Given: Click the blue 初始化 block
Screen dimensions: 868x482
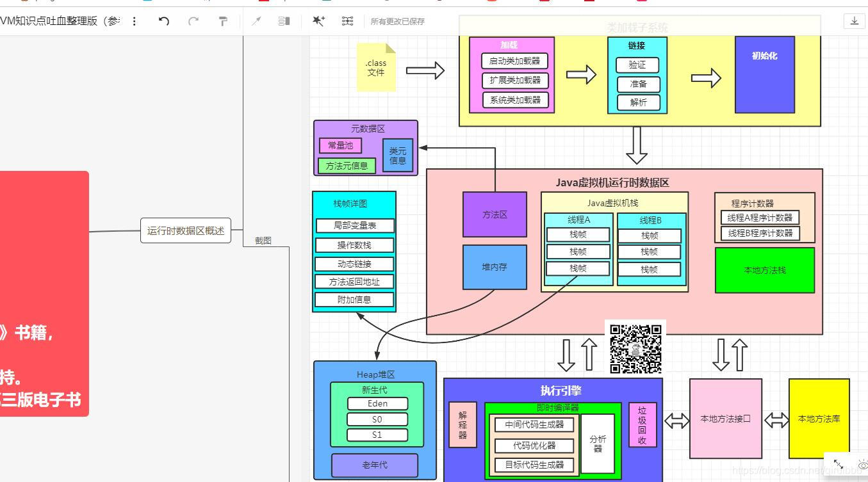Looking at the screenshot, I should (765, 75).
